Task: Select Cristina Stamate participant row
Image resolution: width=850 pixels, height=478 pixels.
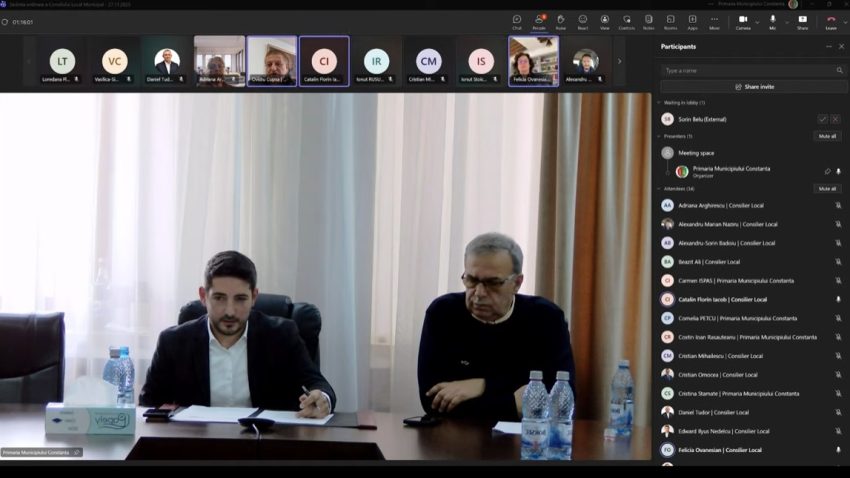Action: point(751,393)
